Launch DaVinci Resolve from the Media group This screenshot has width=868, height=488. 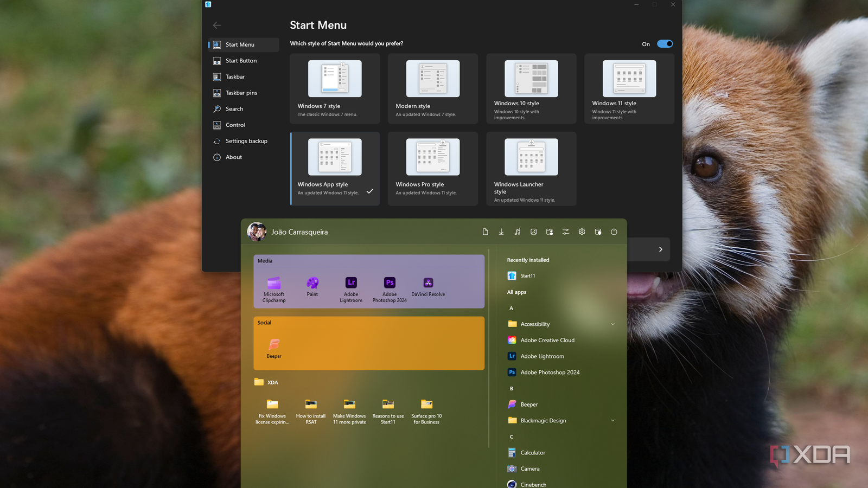tap(428, 287)
